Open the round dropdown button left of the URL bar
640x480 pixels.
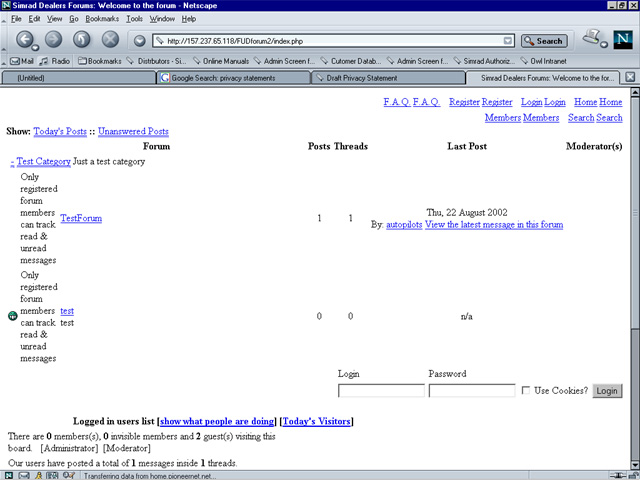140,40
